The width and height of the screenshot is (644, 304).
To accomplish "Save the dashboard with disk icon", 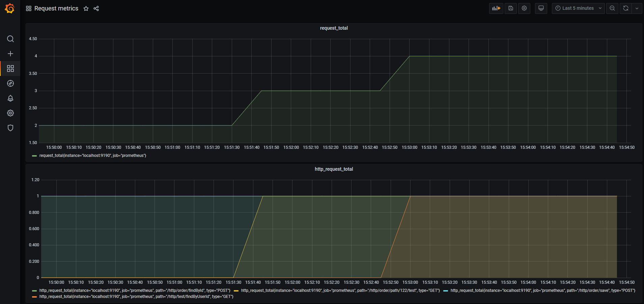I will tap(511, 8).
